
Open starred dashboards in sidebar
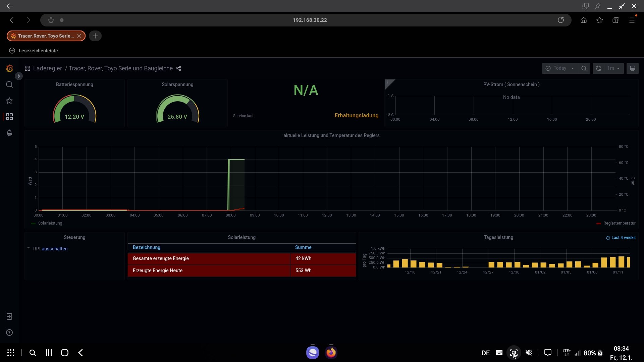coord(9,101)
